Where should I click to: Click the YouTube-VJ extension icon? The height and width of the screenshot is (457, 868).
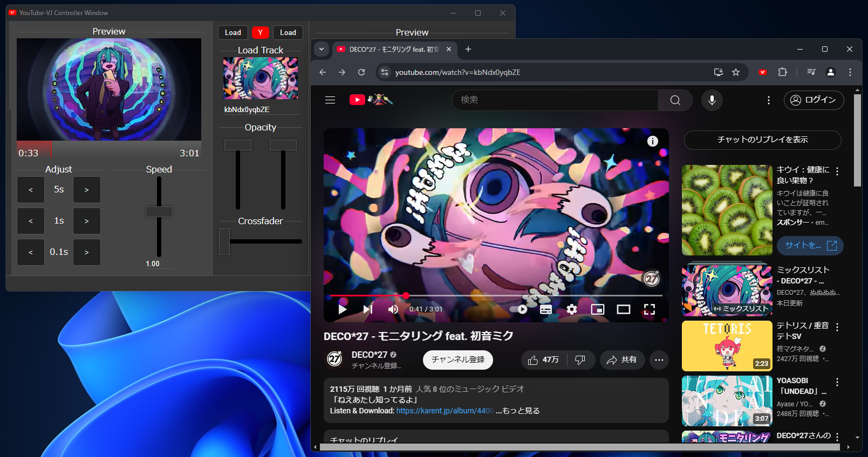(763, 72)
